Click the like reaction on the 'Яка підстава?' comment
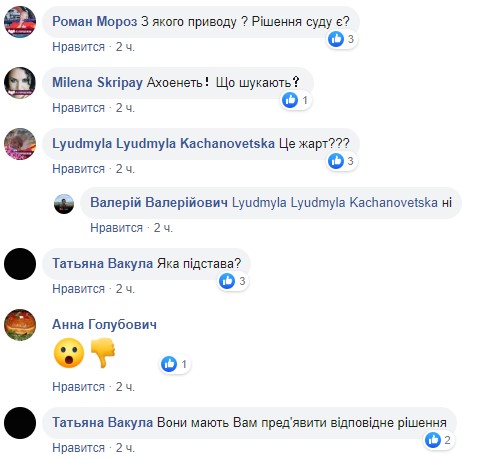493x460 pixels. click(227, 281)
